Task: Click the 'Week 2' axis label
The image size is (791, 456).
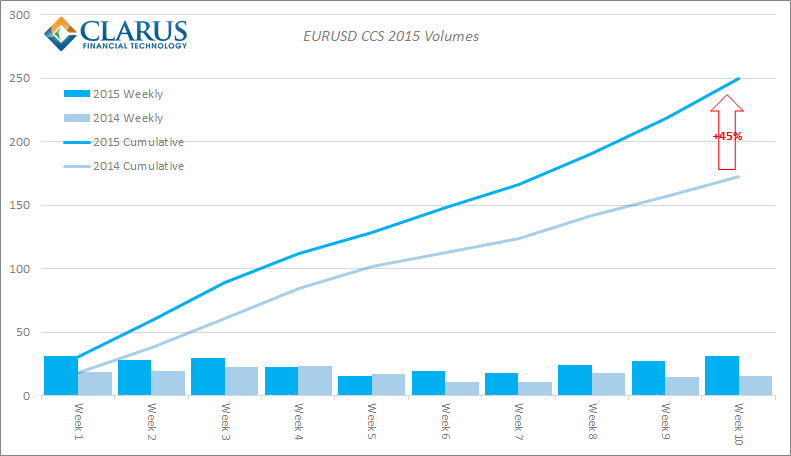Action: click(x=151, y=421)
